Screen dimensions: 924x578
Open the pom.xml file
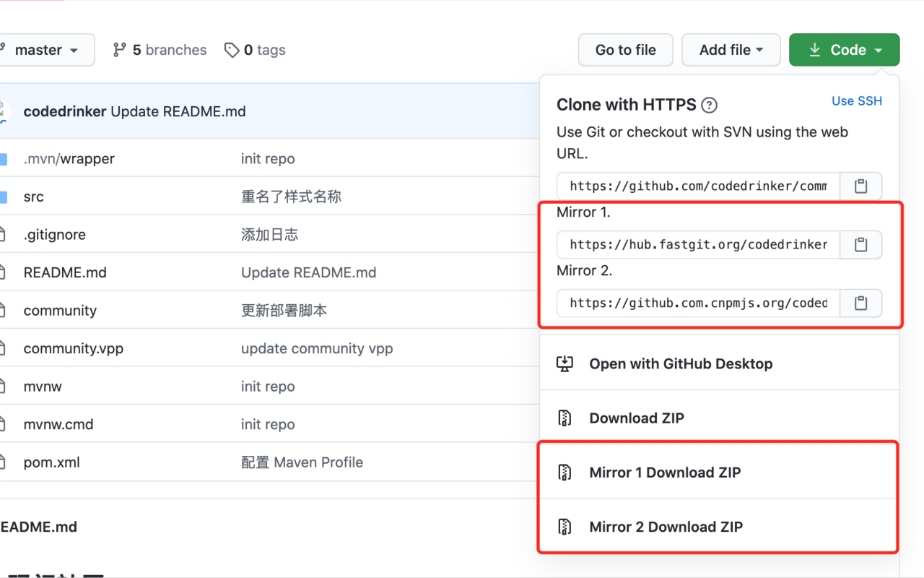tap(51, 462)
